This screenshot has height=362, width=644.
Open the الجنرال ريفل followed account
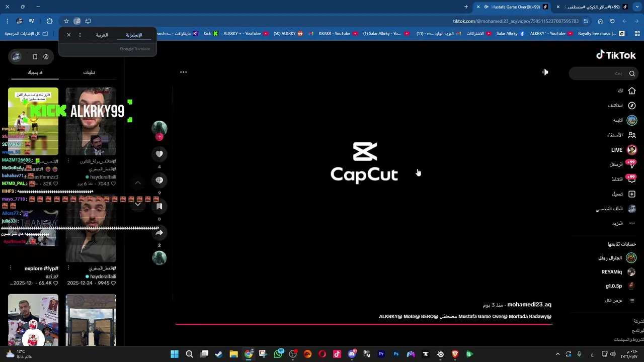(x=617, y=258)
